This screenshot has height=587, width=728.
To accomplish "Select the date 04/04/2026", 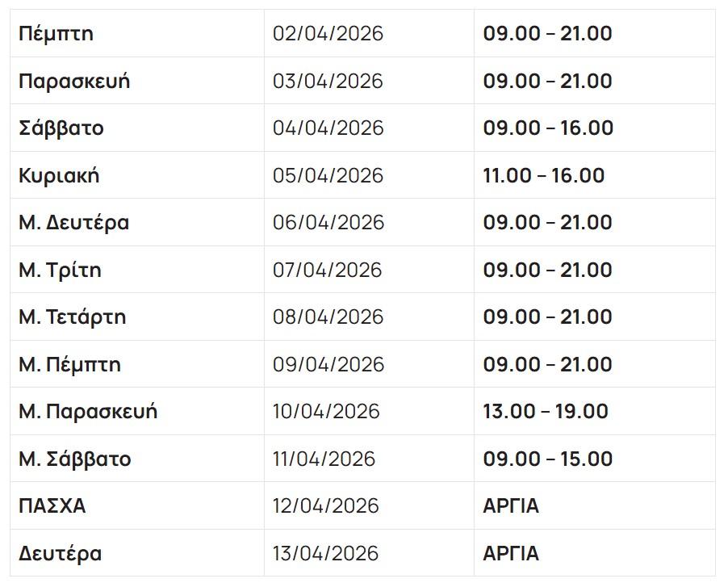I will click(x=328, y=128).
